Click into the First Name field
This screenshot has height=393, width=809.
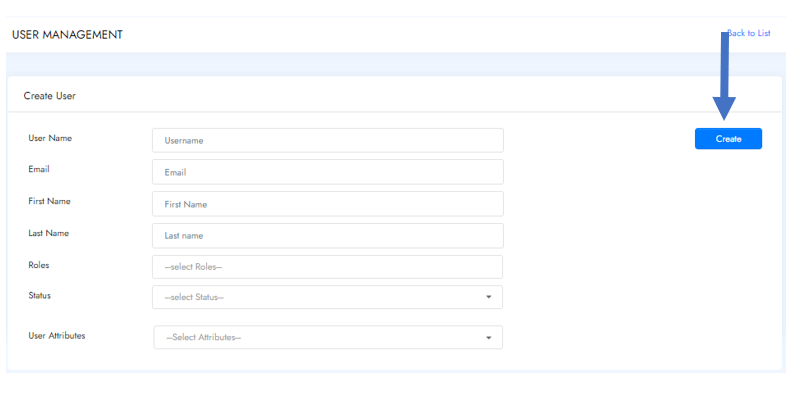328,204
